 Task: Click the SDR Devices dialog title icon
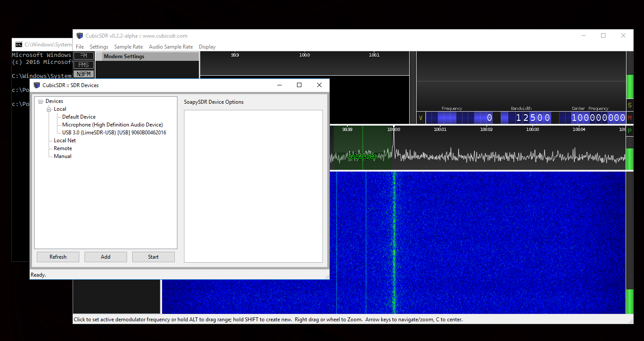(37, 85)
